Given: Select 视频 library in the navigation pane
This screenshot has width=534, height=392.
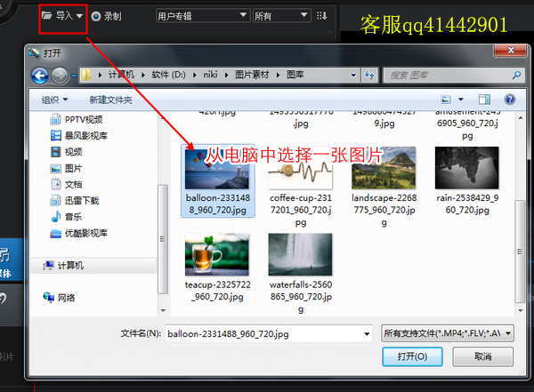Looking at the screenshot, I should (x=67, y=152).
